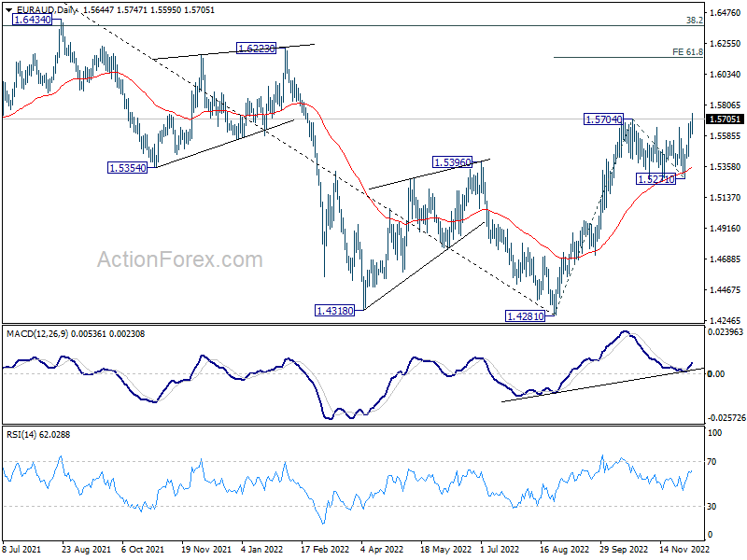Select the 1.43180 bottom price label
The height and width of the screenshot is (560, 747).
tap(335, 311)
